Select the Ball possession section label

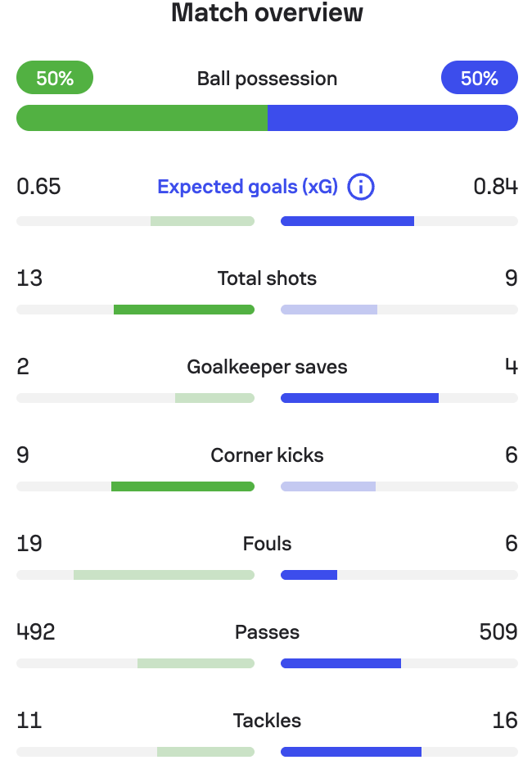pos(266,78)
